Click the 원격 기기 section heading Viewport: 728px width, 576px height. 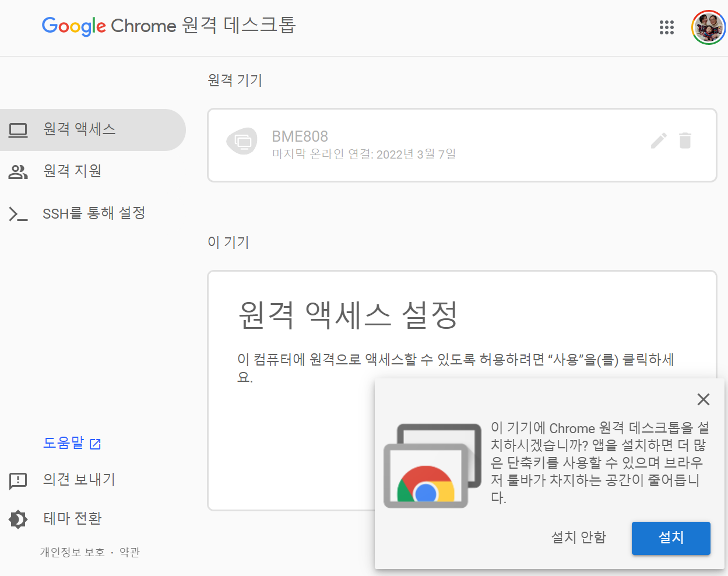coord(235,80)
